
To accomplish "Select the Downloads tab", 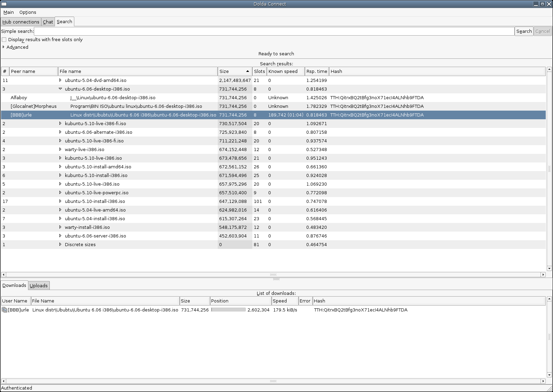I will coord(14,285).
